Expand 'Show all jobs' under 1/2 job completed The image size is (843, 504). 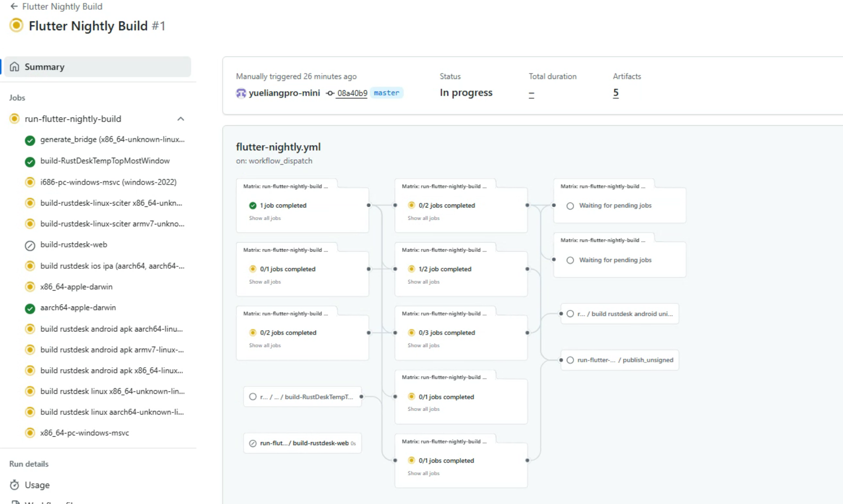pos(423,282)
